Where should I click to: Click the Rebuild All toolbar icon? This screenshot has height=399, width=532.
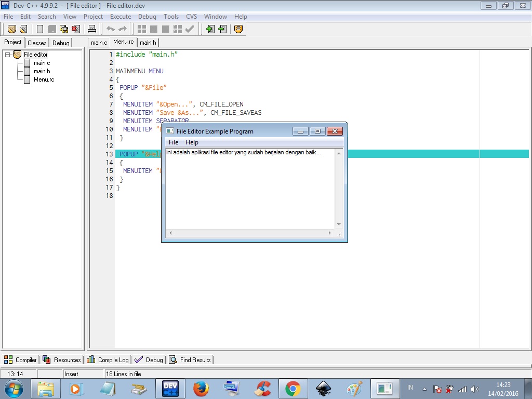(178, 29)
